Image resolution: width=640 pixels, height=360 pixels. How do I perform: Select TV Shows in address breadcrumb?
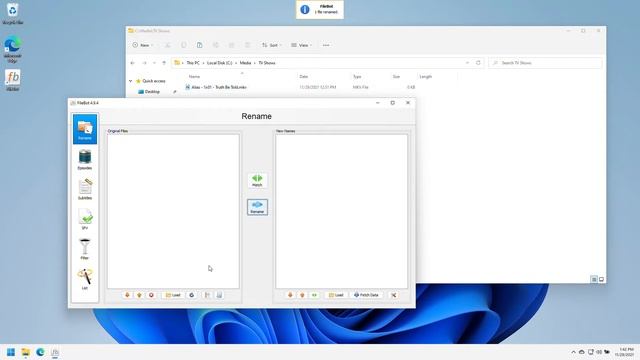click(267, 63)
